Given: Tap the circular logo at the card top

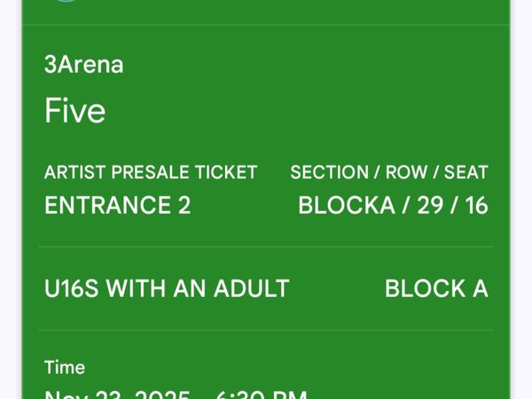Looking at the screenshot, I should click(66, 1).
